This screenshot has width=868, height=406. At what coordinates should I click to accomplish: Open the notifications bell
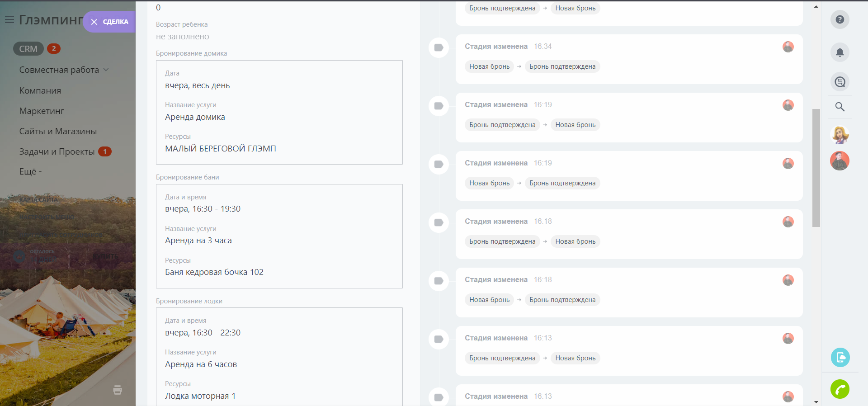(x=840, y=52)
